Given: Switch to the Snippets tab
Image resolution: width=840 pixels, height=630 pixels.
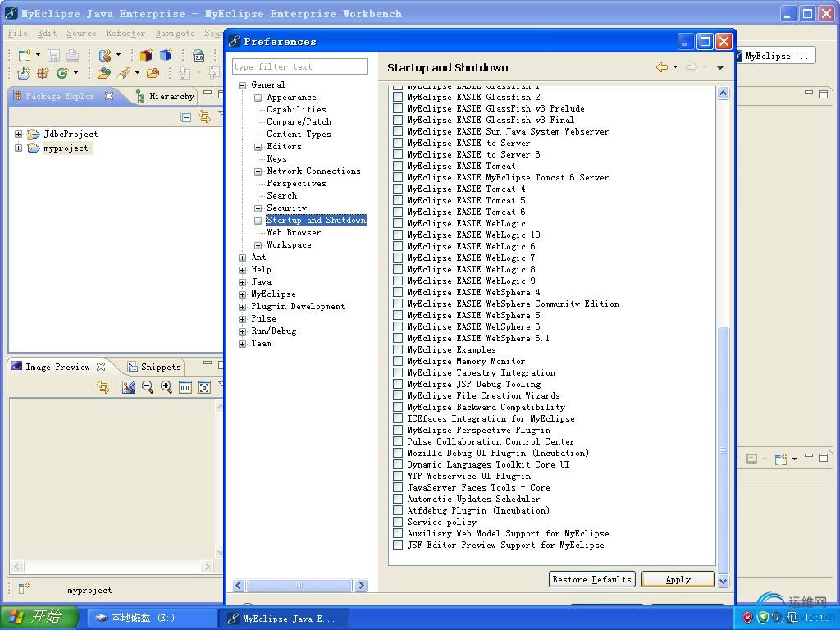Looking at the screenshot, I should (x=155, y=367).
